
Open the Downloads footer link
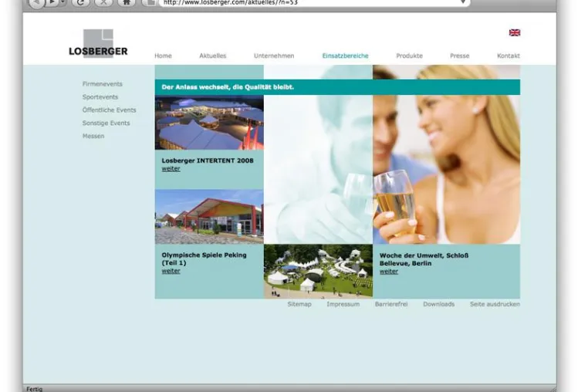[x=439, y=304]
